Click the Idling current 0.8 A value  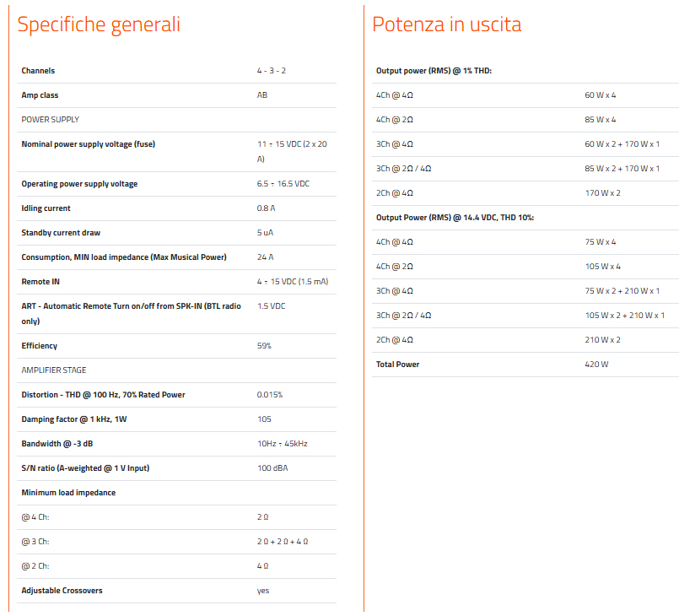266,208
